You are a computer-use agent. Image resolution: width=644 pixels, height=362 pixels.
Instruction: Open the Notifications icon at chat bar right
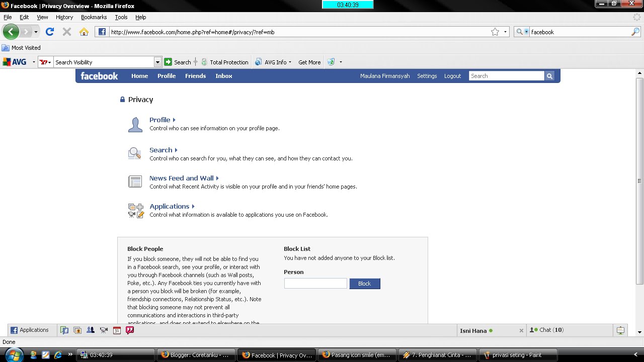620,330
